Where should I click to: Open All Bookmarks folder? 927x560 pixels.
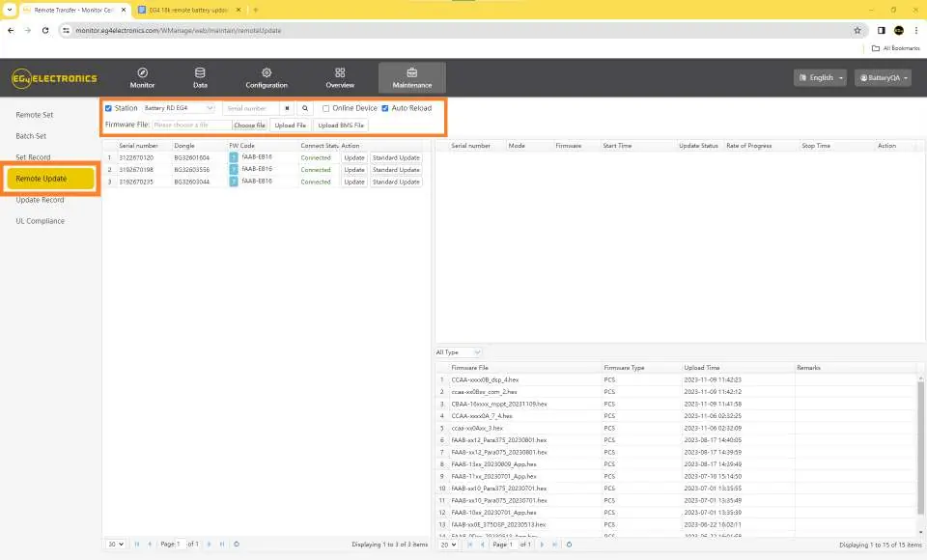click(x=896, y=48)
